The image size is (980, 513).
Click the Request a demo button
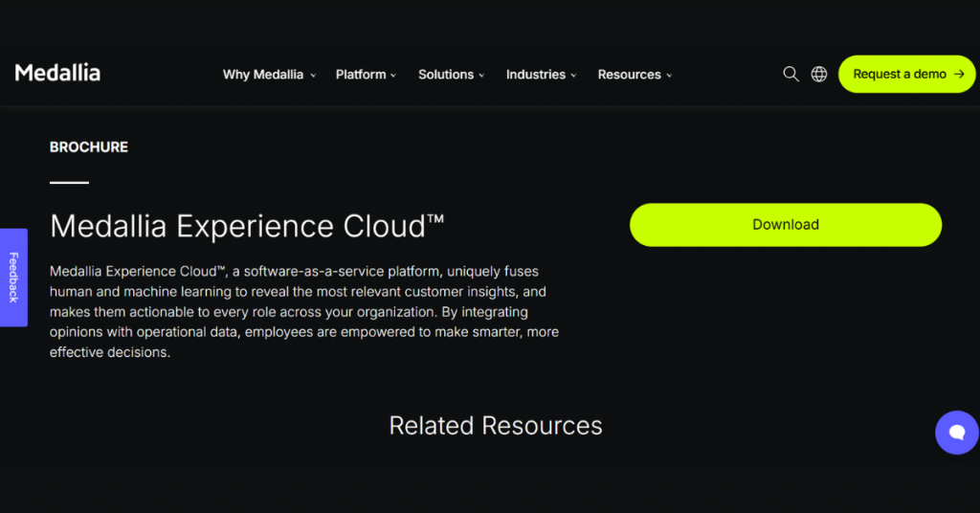tap(906, 75)
